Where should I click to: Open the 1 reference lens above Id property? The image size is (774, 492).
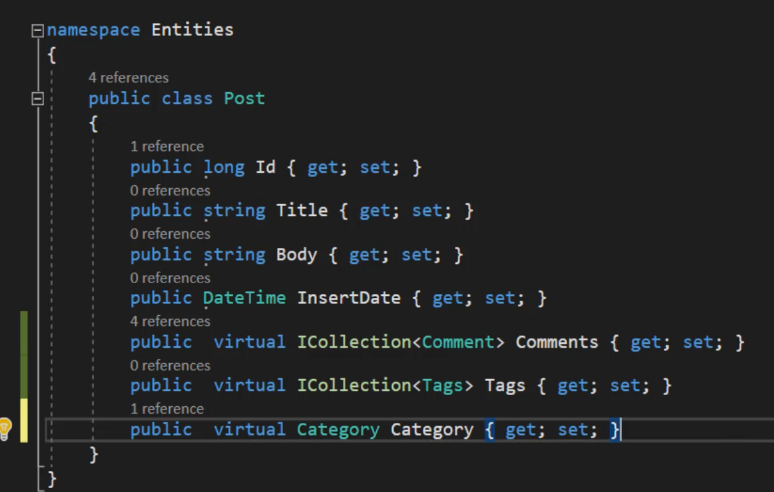click(167, 147)
